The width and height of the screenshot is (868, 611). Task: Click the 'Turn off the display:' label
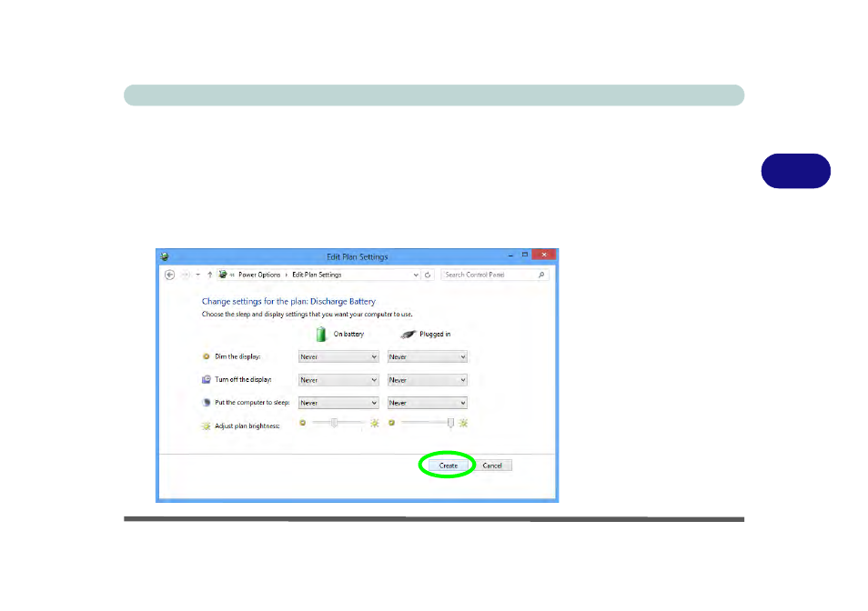[243, 380]
